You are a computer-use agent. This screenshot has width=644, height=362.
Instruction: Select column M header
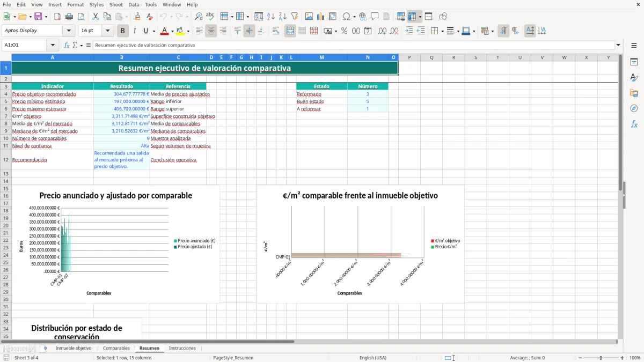(x=321, y=57)
